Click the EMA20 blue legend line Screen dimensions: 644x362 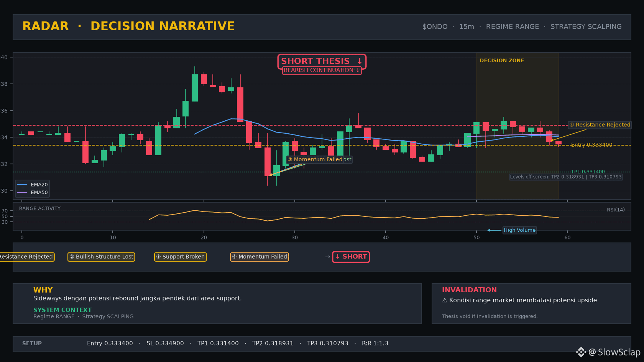coord(22,185)
